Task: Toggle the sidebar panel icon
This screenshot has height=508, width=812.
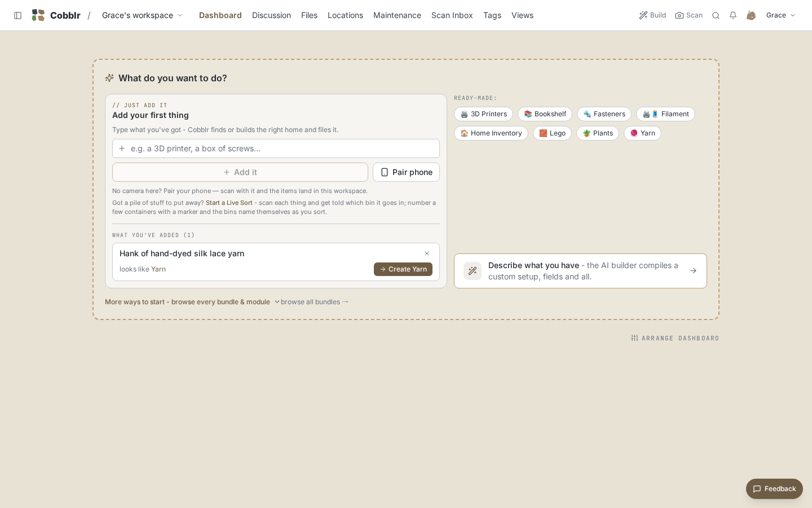Action: [18, 15]
